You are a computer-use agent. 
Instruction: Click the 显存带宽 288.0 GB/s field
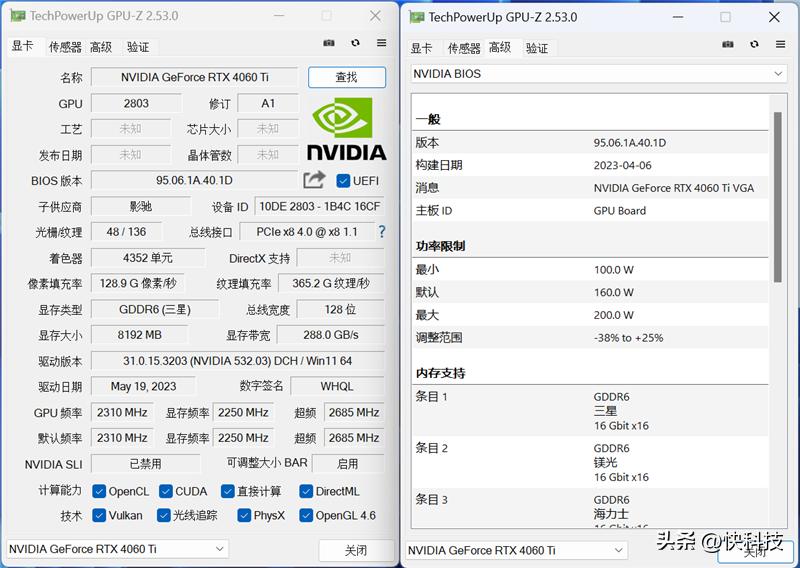(331, 335)
